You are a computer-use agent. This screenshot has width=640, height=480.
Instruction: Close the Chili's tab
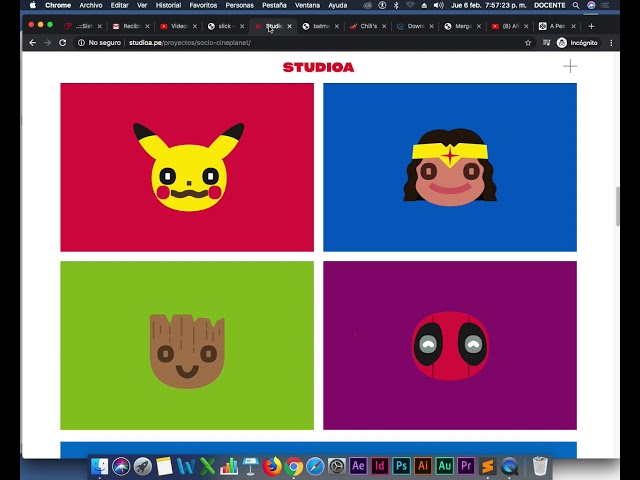(384, 26)
